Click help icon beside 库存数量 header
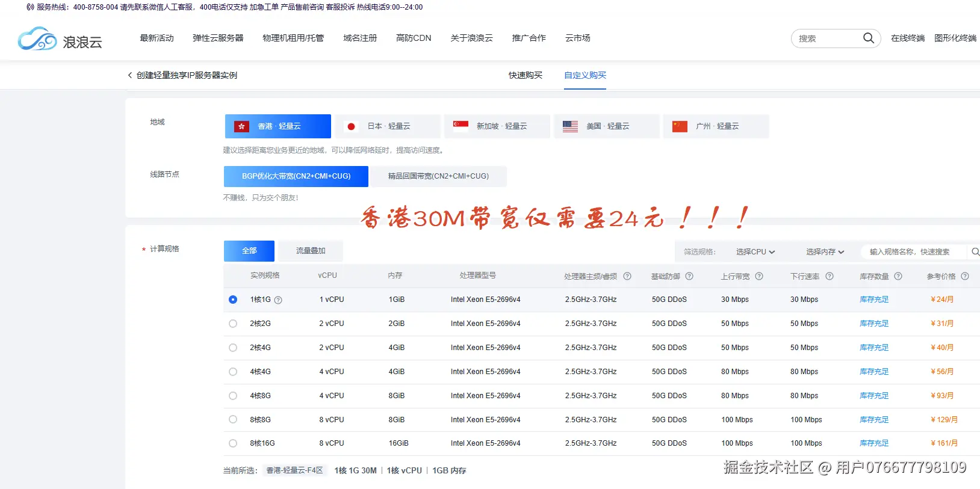 coord(898,276)
